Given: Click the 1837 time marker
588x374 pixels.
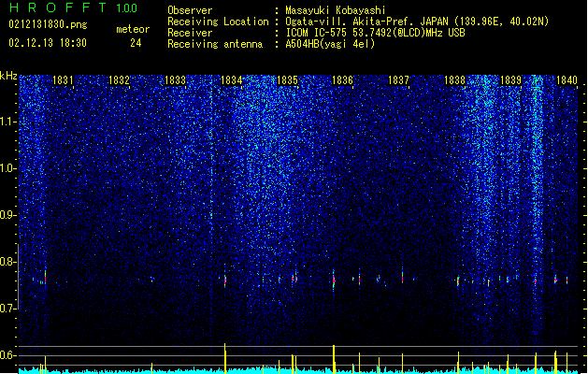Looking at the screenshot, I should [398, 80].
